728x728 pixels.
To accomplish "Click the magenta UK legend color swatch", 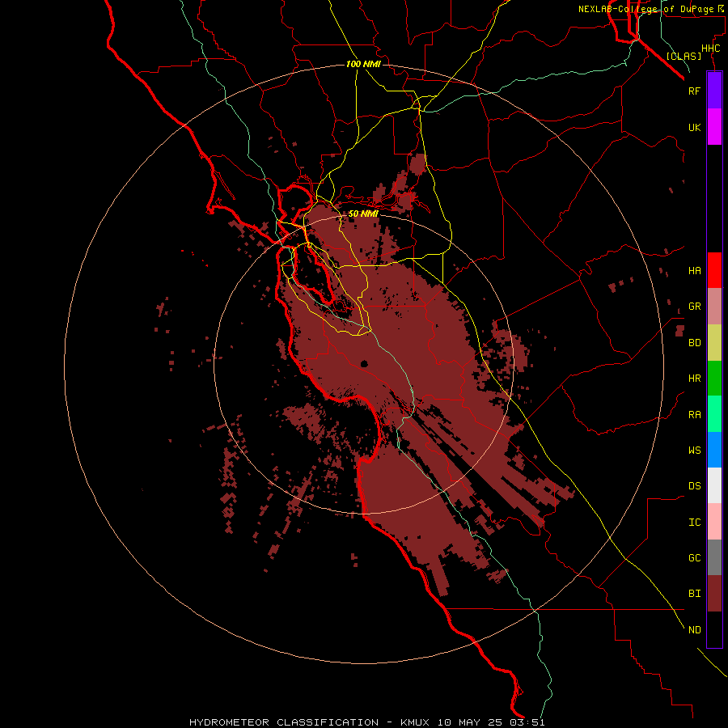I will point(714,127).
